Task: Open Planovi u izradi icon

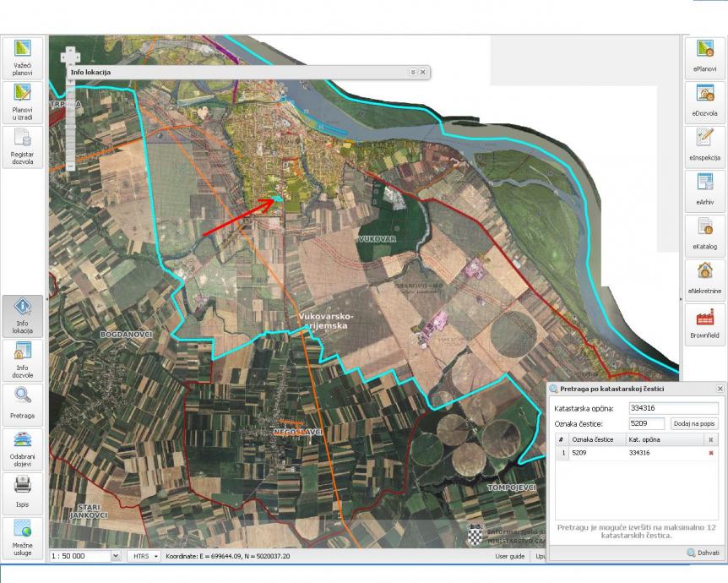Action: click(22, 103)
